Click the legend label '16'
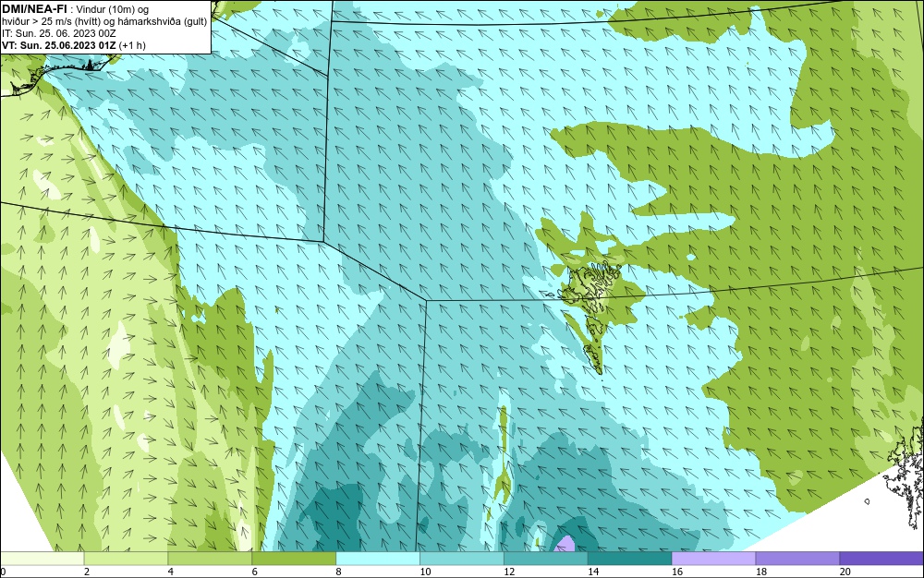The image size is (924, 578). point(677,572)
